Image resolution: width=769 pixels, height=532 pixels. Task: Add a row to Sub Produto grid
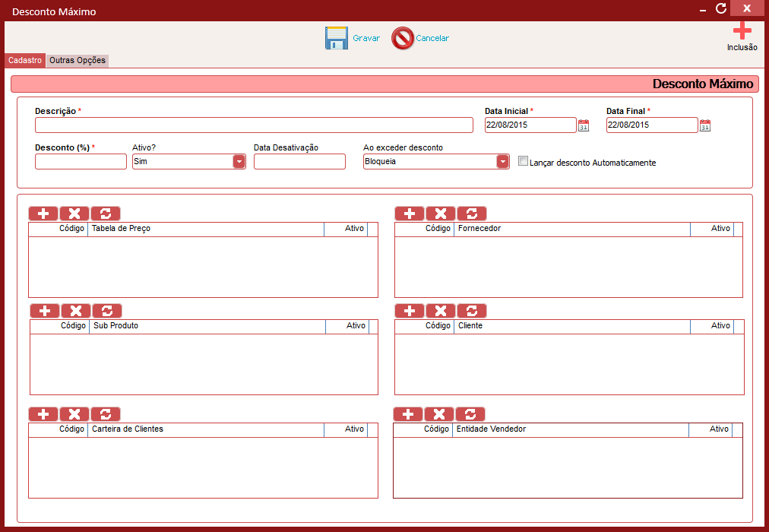[x=45, y=311]
